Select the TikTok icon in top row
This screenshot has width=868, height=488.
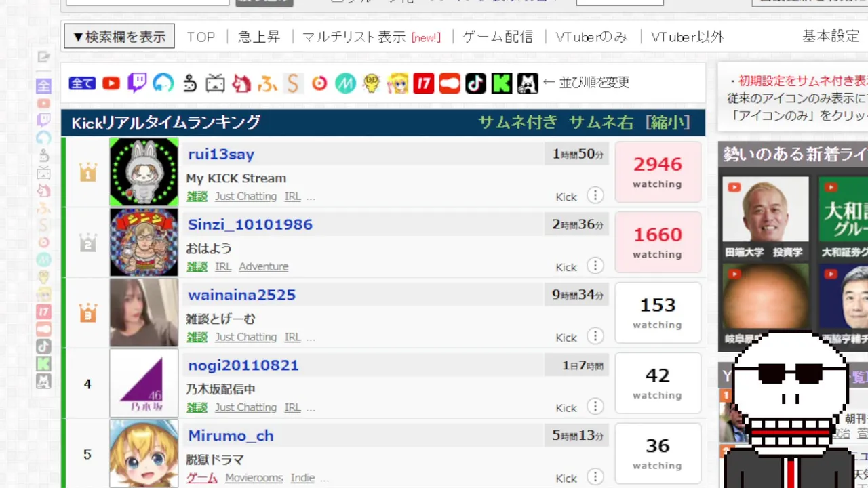point(475,83)
